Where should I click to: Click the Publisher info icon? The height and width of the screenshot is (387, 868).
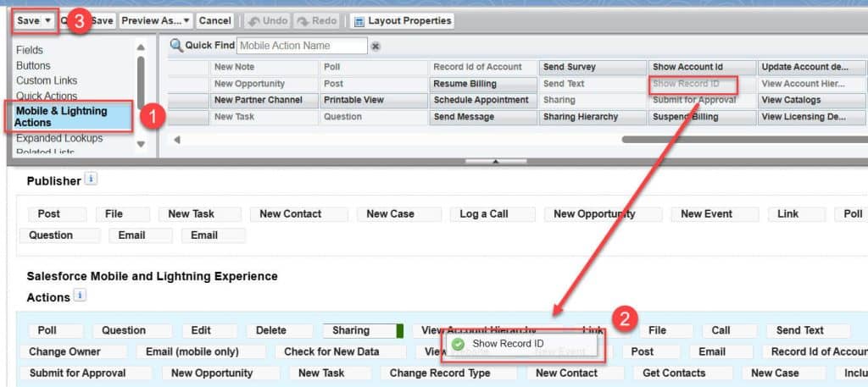click(92, 180)
